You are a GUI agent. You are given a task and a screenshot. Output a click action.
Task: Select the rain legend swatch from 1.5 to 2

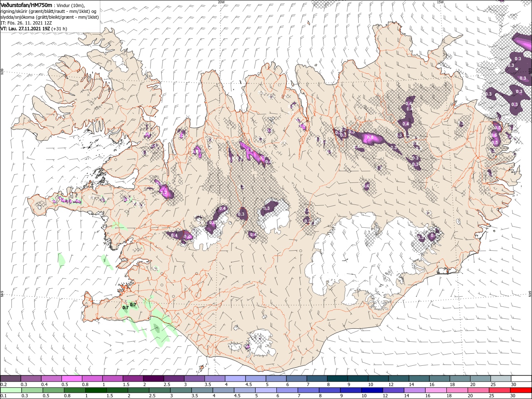[x=118, y=390]
